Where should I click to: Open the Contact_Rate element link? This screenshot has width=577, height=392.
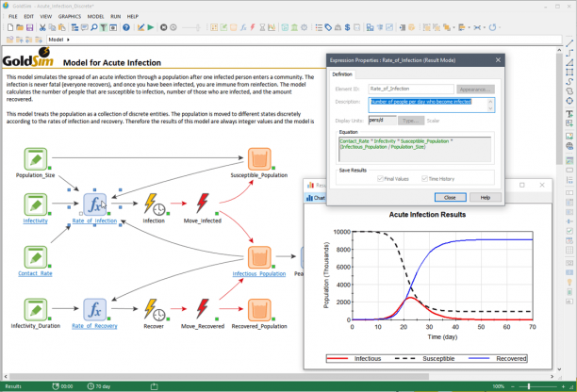click(35, 273)
